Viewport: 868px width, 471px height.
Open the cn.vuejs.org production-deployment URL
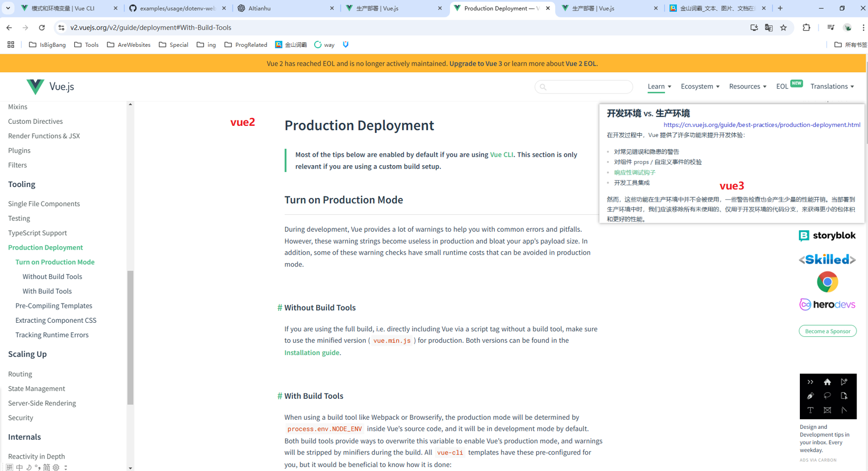pyautogui.click(x=761, y=125)
